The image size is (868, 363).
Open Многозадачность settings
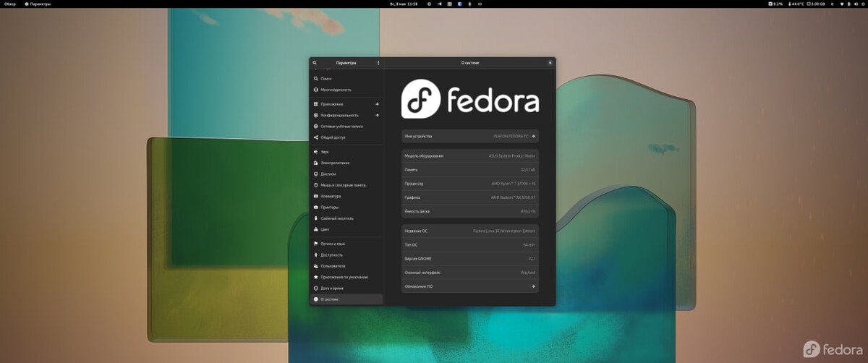tap(346, 90)
